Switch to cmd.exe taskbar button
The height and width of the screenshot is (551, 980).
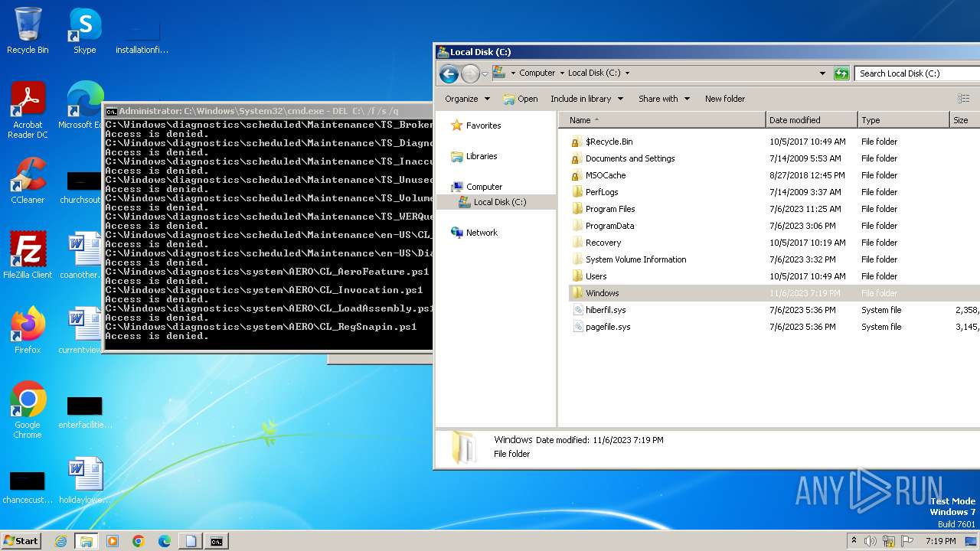pyautogui.click(x=217, y=541)
